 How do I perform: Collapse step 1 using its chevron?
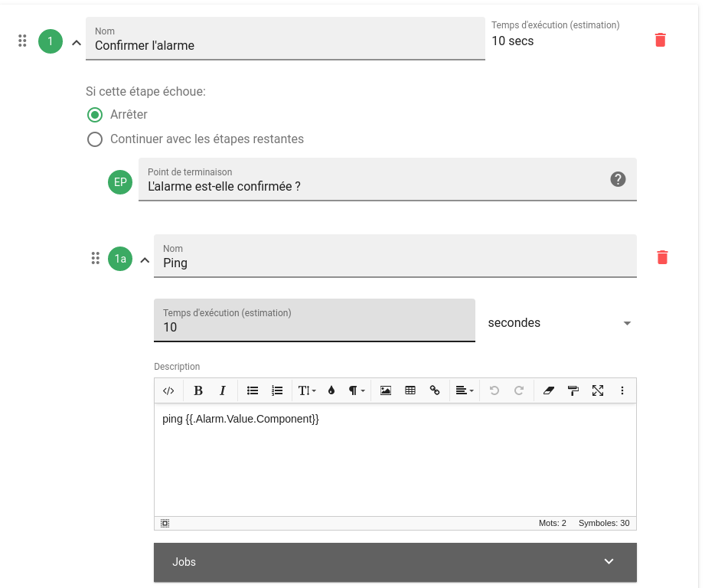[77, 43]
